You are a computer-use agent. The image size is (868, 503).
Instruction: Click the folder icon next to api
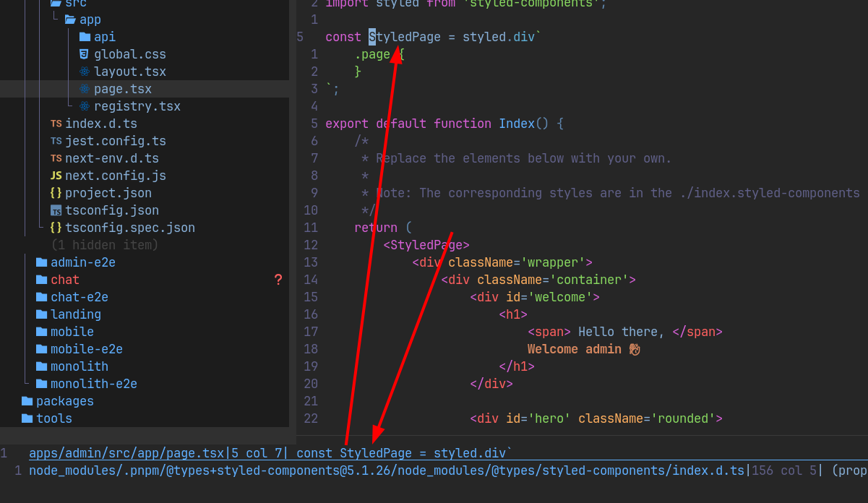point(85,37)
